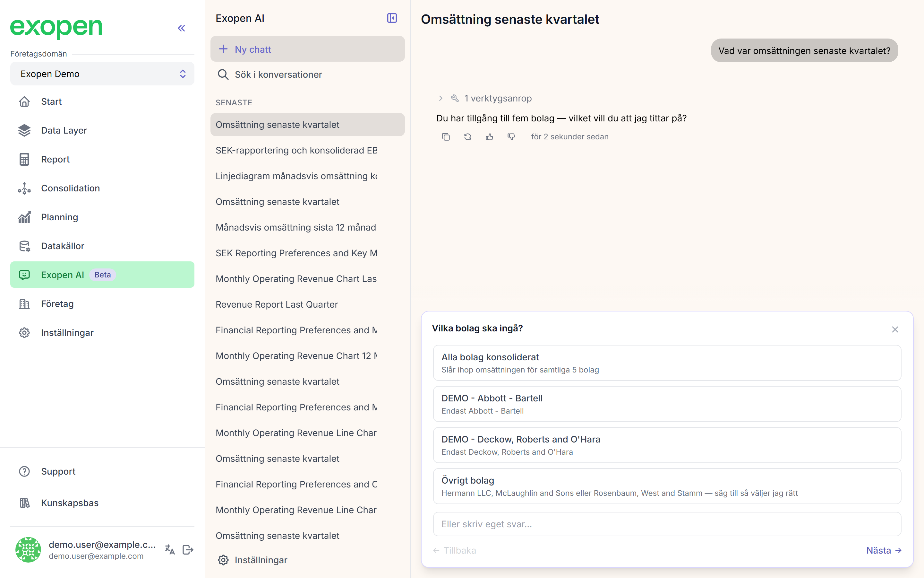Image resolution: width=924 pixels, height=578 pixels.
Task: Select Exopen AI Beta menu item
Action: click(102, 275)
